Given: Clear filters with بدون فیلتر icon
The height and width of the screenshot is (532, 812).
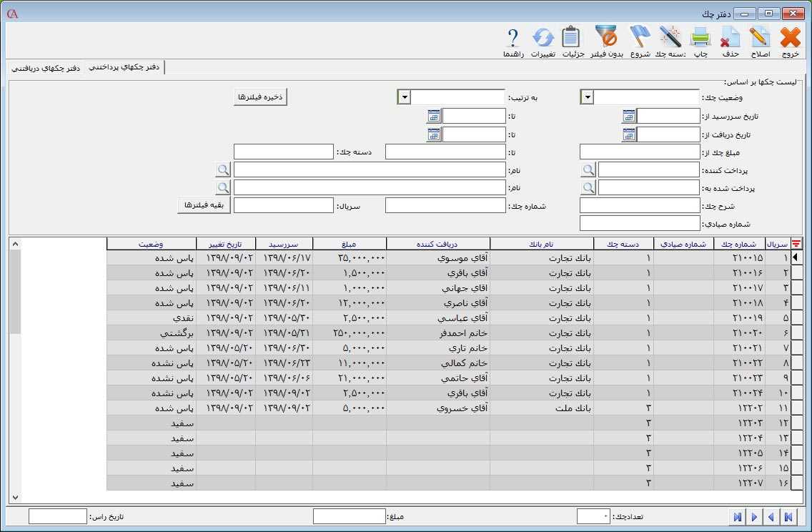Looking at the screenshot, I should pyautogui.click(x=607, y=38).
